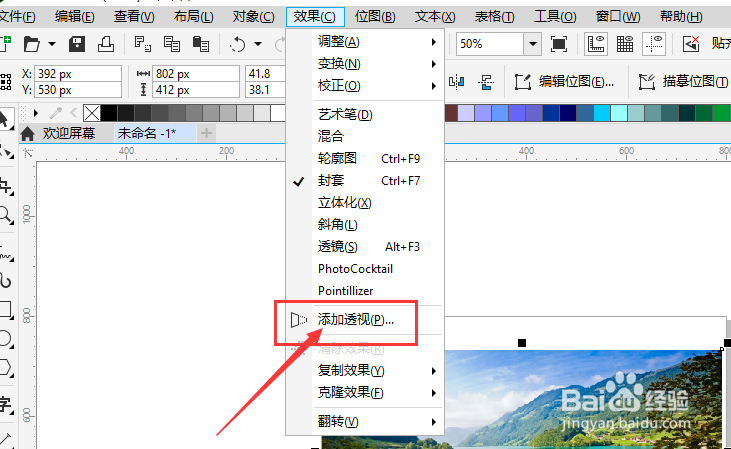
Task: Open the zoom level 50% dropdown
Action: point(532,44)
